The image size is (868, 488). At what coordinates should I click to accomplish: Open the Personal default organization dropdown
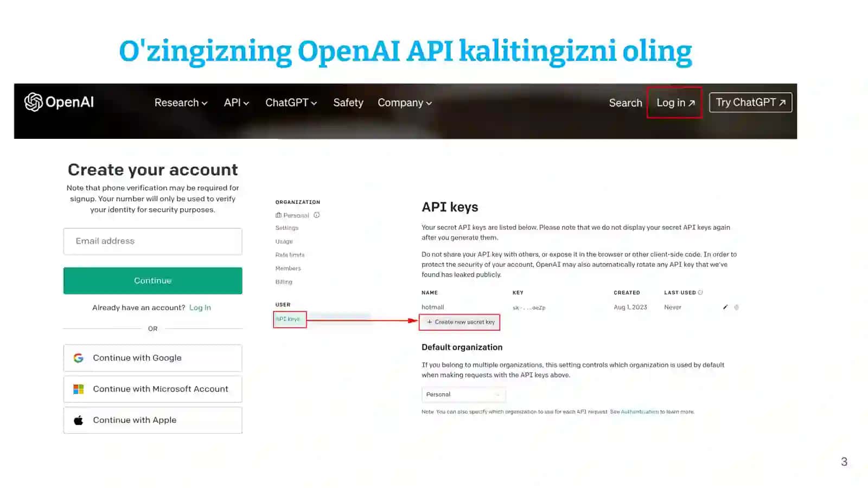[463, 394]
